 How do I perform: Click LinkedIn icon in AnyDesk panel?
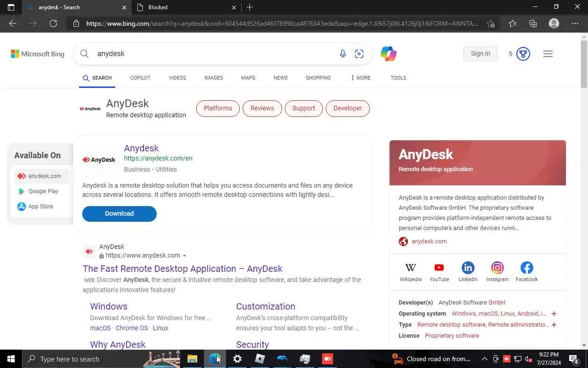468,268
